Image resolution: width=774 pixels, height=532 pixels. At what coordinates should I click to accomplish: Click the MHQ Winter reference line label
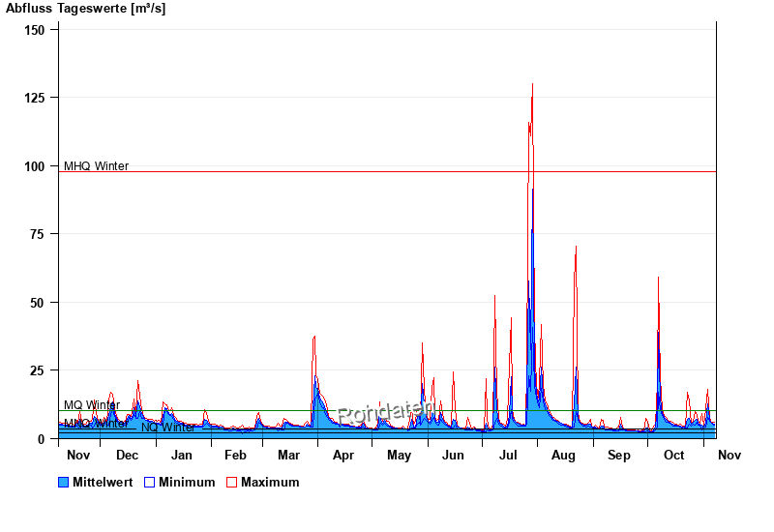[96, 166]
